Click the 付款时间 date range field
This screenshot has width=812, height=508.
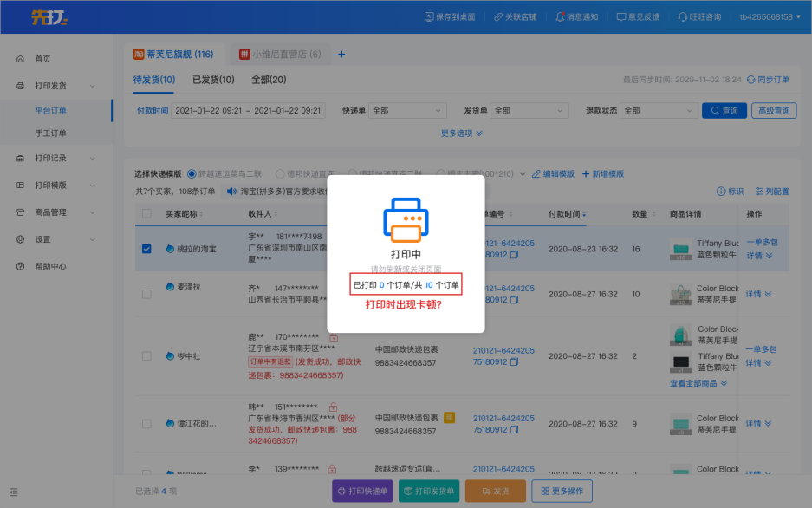pyautogui.click(x=248, y=111)
